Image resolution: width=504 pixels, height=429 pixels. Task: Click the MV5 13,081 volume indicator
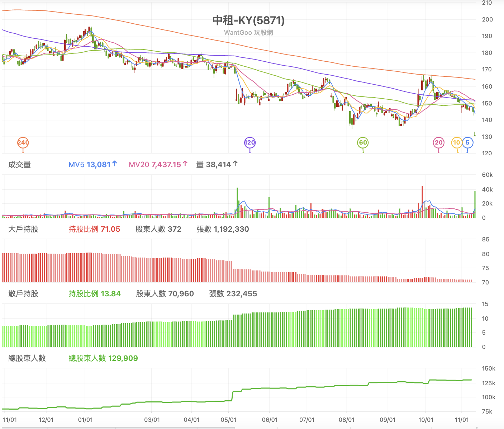coord(93,165)
